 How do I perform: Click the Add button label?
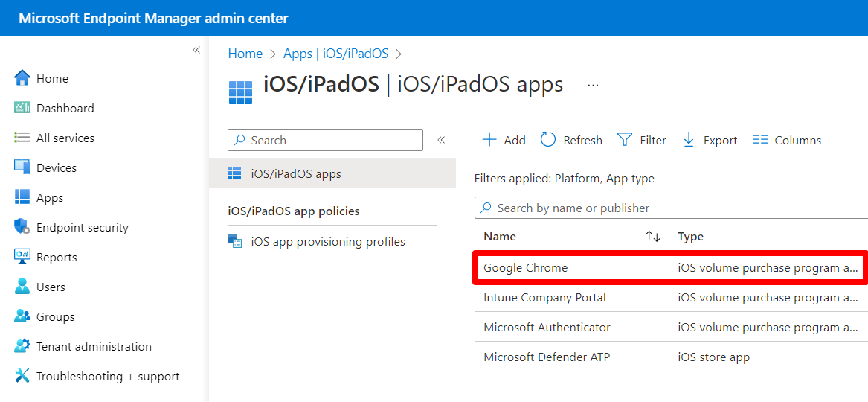515,141
